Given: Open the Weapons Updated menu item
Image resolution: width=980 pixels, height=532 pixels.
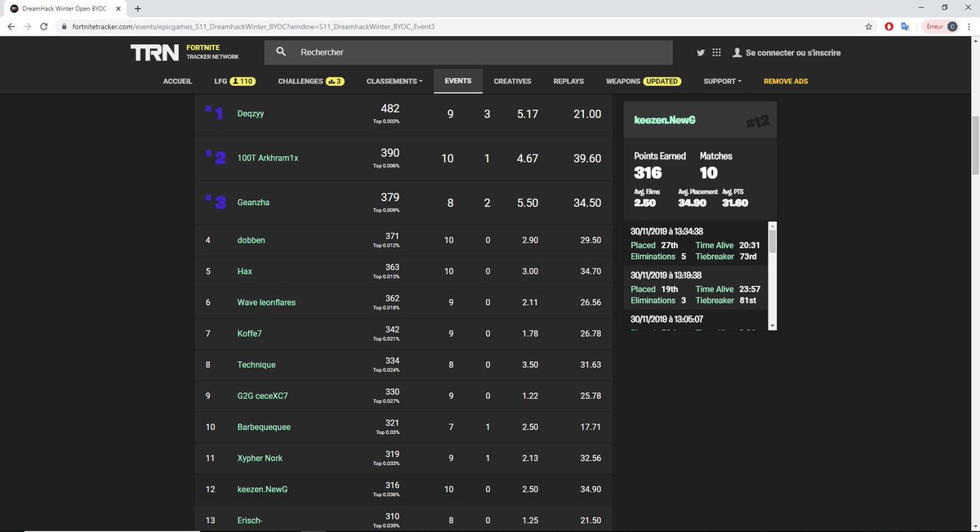Looking at the screenshot, I should tap(643, 81).
